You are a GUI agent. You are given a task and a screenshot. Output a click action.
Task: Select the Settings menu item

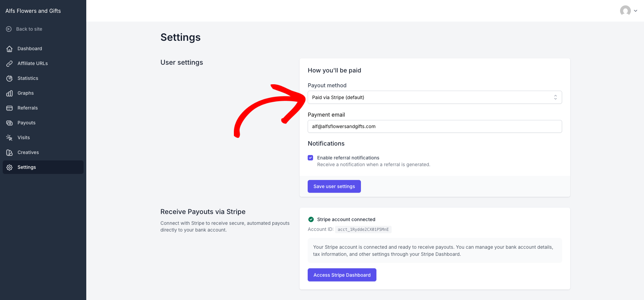(x=43, y=167)
